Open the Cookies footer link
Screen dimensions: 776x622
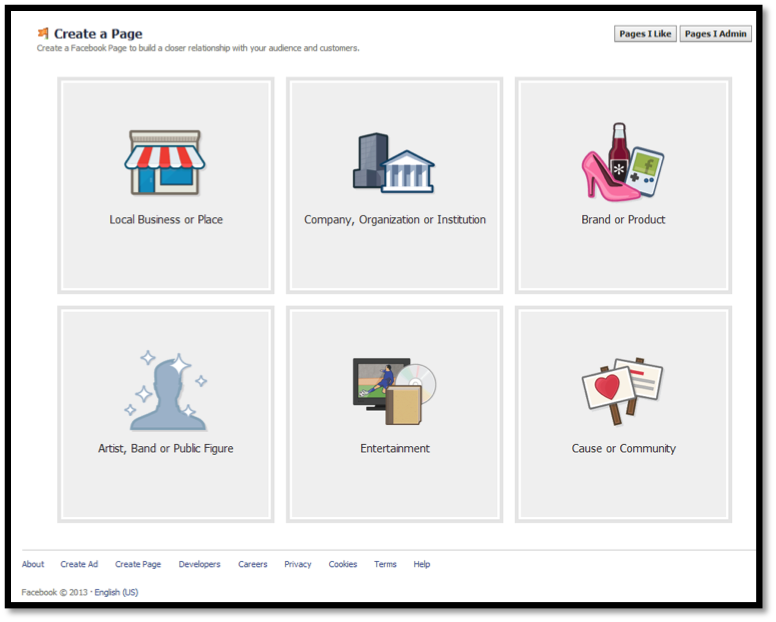[x=342, y=564]
